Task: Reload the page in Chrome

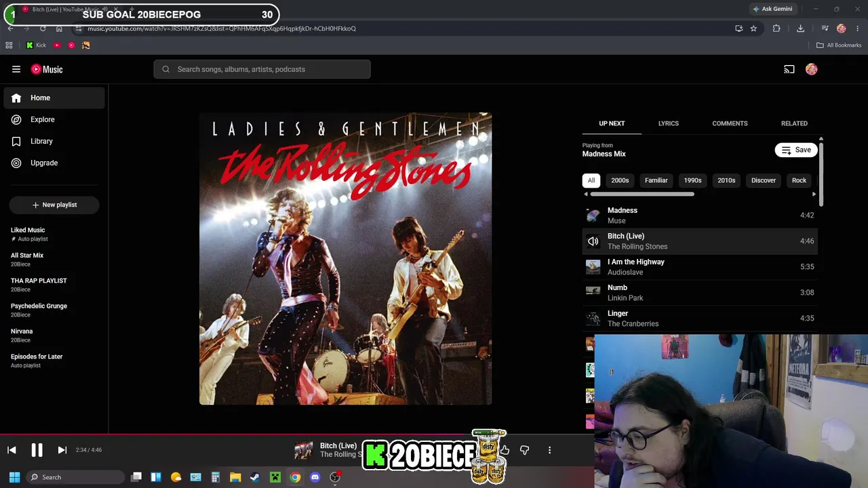Action: 43,28
